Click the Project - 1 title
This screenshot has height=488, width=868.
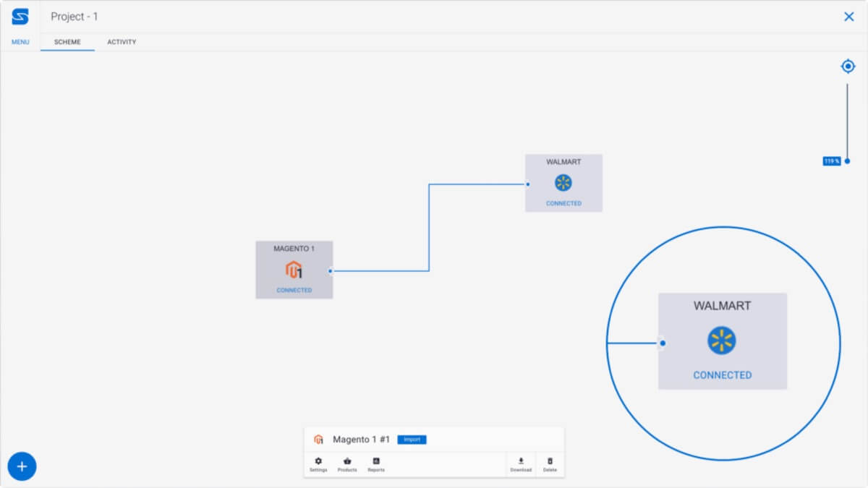coord(75,17)
